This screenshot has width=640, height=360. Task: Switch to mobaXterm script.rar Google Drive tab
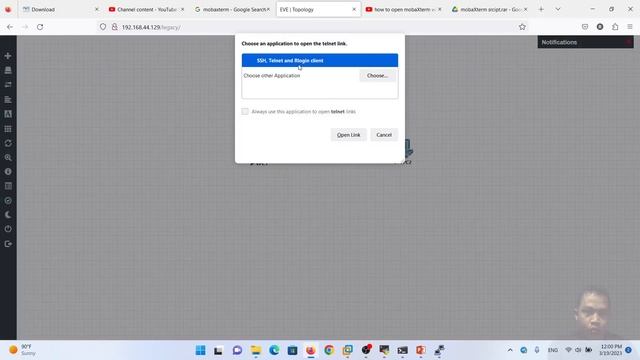pyautogui.click(x=490, y=9)
